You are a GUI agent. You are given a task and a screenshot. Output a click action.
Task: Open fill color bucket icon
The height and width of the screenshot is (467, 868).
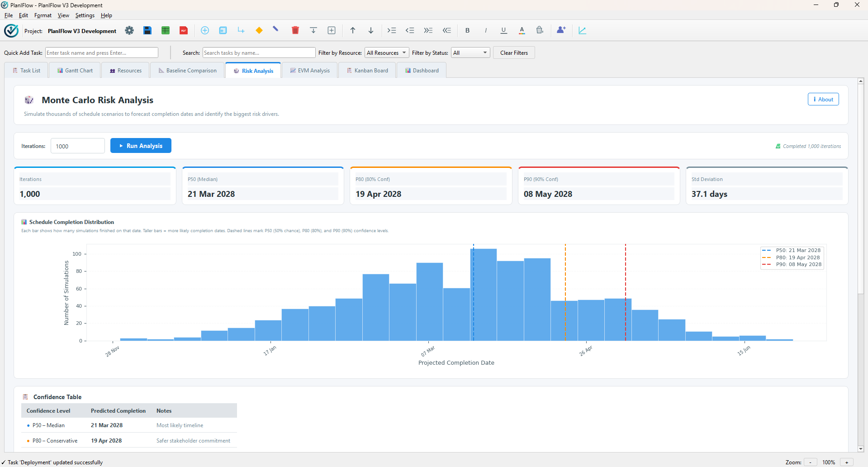pos(540,30)
